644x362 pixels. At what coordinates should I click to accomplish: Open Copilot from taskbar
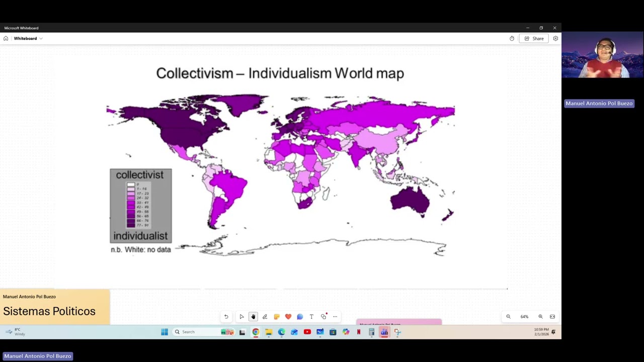pyautogui.click(x=346, y=332)
